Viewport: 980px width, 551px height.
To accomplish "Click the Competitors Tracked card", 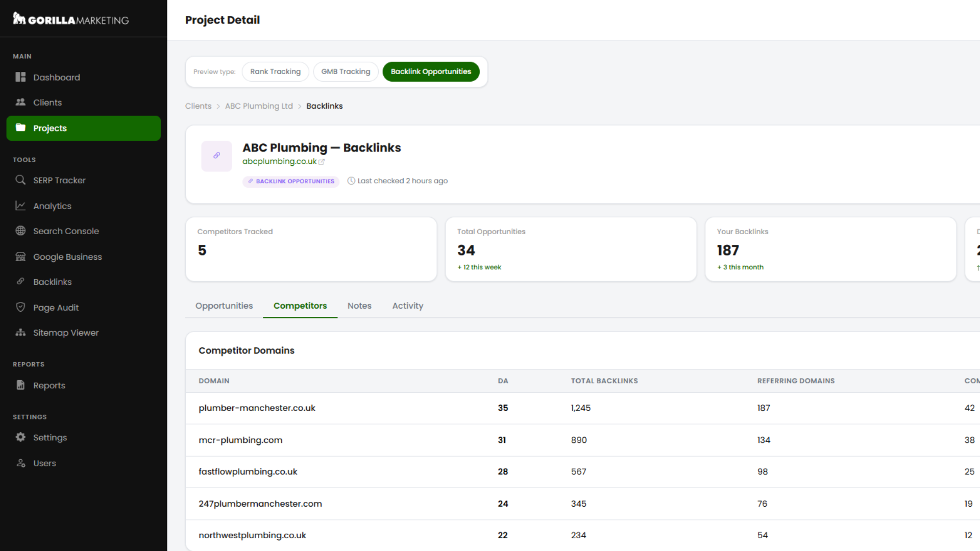I will (x=311, y=249).
